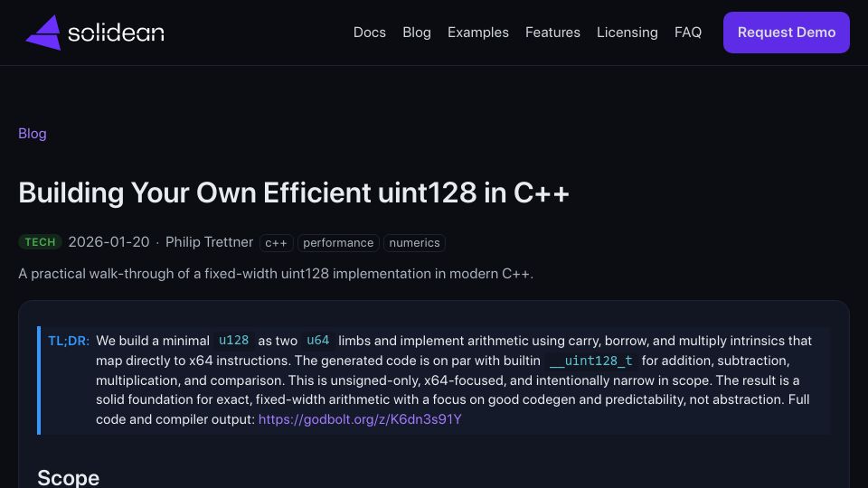868x488 pixels.
Task: Click the __uint128_t inline code snippet
Action: (590, 361)
